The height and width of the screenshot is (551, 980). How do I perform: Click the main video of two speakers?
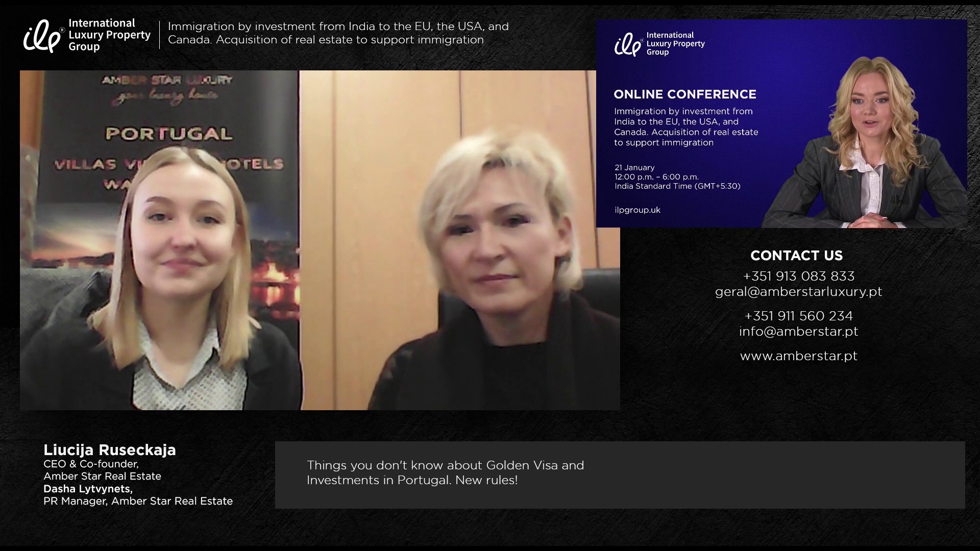point(320,240)
